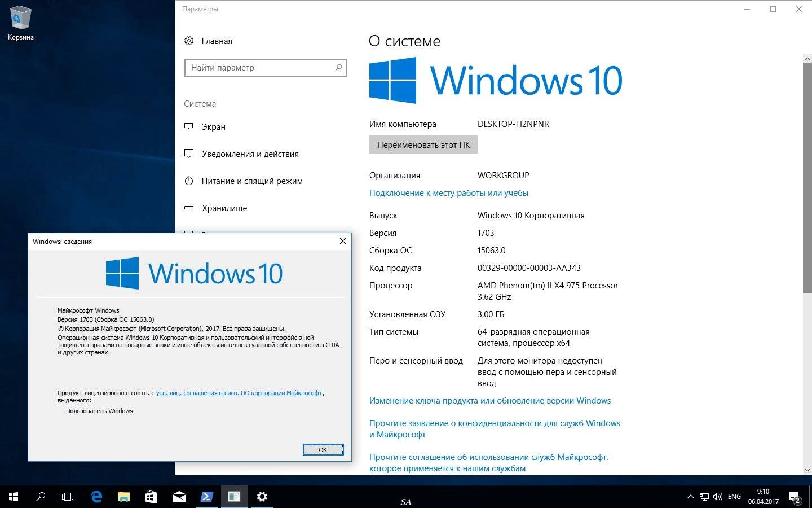
Task: Switch to the Settings gear on the taskbar
Action: click(x=262, y=497)
